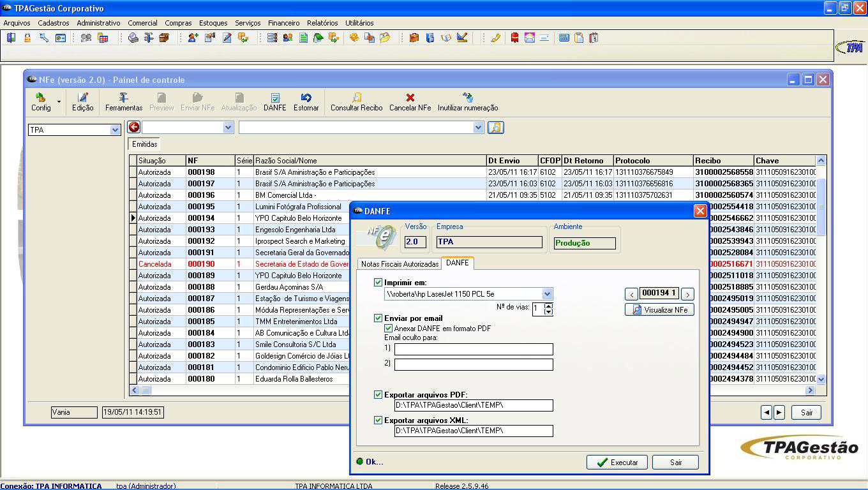This screenshot has width=868, height=490.
Task: Switch to Notas Fiscais Autorizadas tab
Action: pyautogui.click(x=400, y=264)
